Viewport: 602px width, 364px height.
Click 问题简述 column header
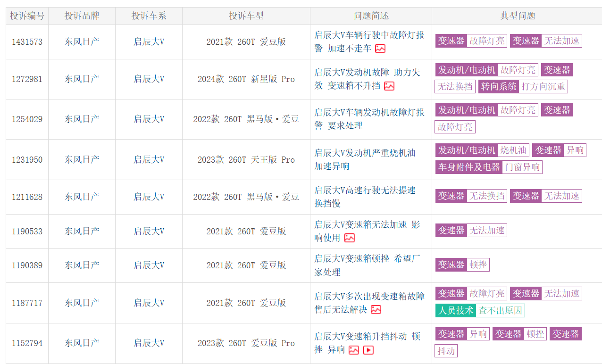pyautogui.click(x=371, y=16)
